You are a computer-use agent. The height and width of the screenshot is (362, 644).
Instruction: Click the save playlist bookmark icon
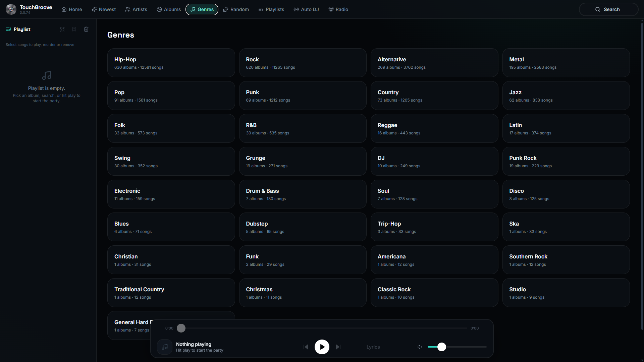point(74,29)
